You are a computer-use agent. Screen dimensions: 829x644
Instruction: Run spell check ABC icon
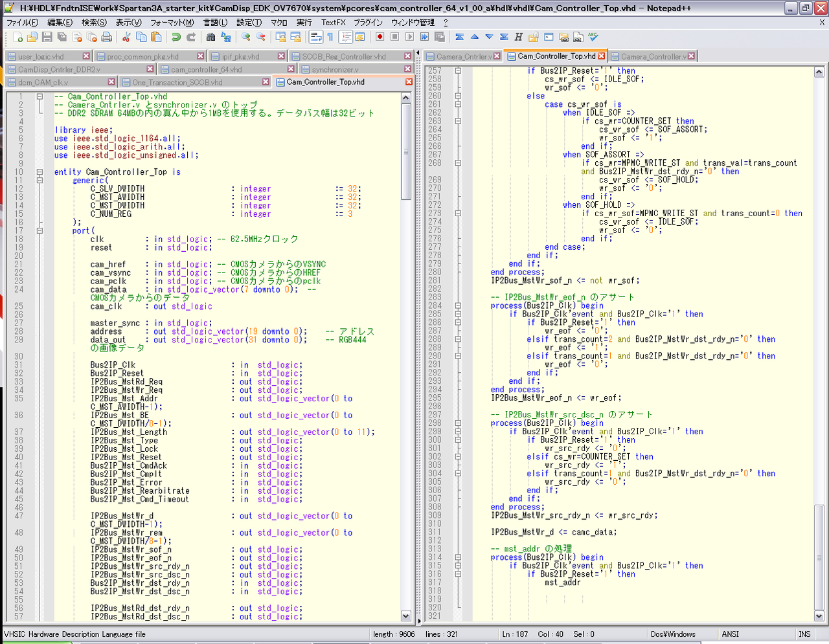click(x=593, y=37)
